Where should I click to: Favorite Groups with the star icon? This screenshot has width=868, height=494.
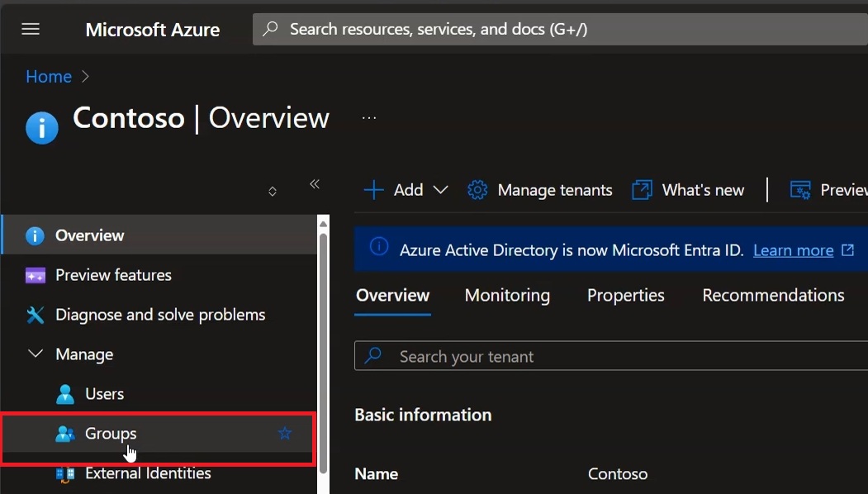point(285,433)
